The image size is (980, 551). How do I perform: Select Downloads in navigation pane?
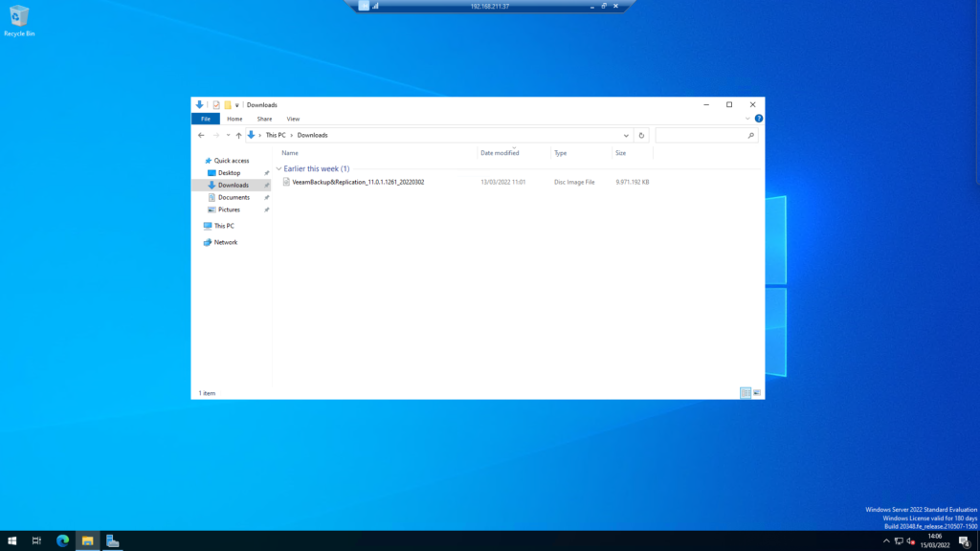(x=234, y=185)
